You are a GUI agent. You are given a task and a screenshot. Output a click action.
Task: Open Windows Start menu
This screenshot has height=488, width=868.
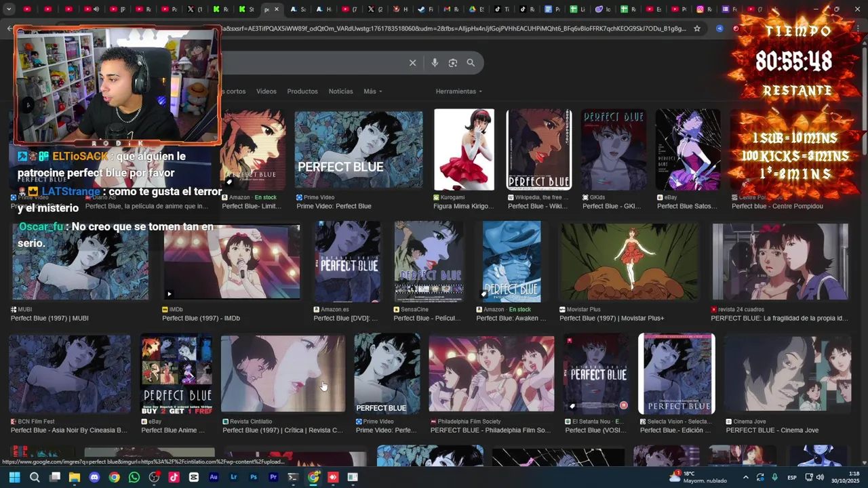point(14,477)
